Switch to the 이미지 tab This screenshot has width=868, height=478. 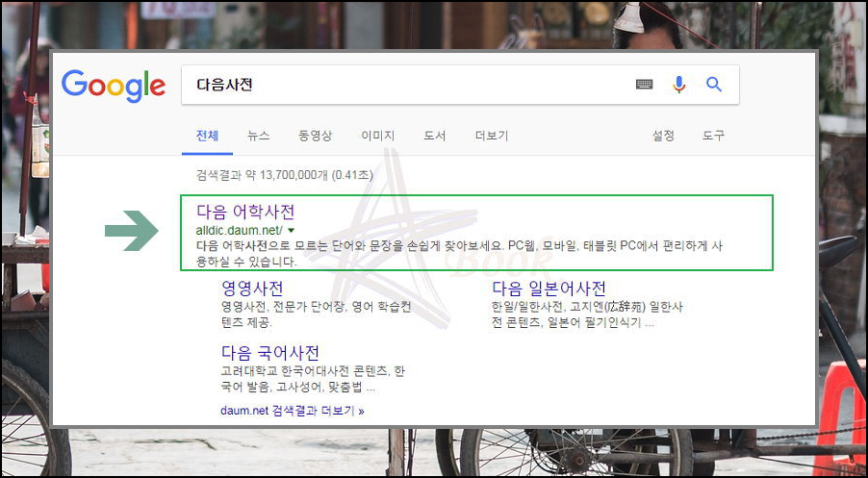[x=377, y=136]
